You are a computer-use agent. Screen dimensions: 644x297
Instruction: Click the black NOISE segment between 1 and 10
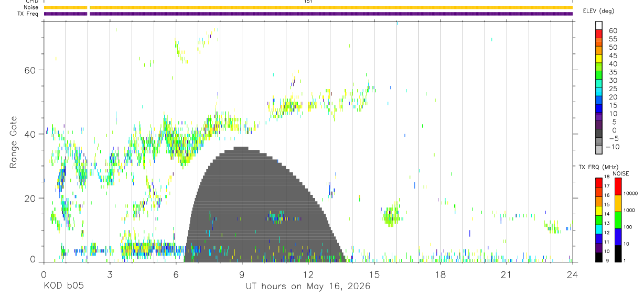[x=618, y=253]
